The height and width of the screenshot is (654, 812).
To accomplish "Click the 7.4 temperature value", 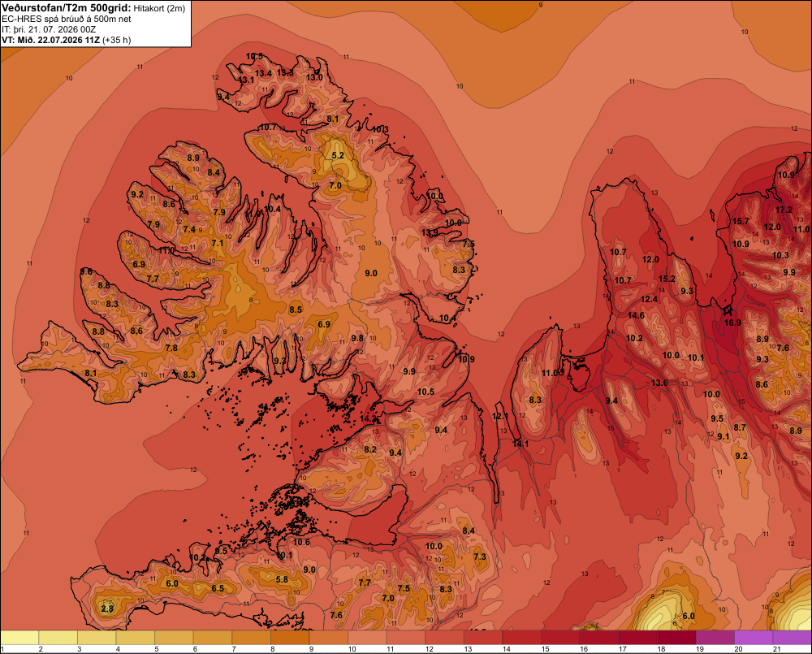I will click(x=189, y=229).
